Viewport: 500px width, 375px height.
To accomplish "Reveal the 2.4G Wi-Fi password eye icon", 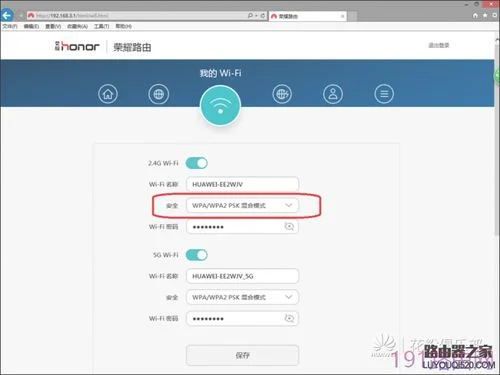I will click(x=289, y=227).
